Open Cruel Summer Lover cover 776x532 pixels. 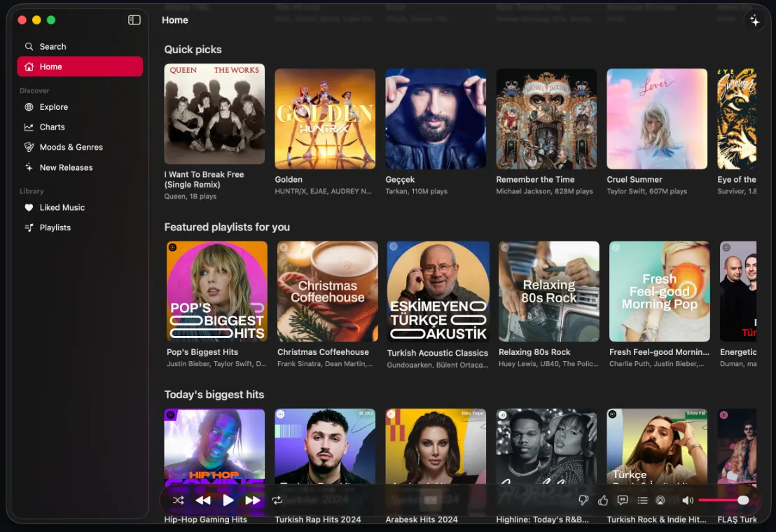click(657, 119)
